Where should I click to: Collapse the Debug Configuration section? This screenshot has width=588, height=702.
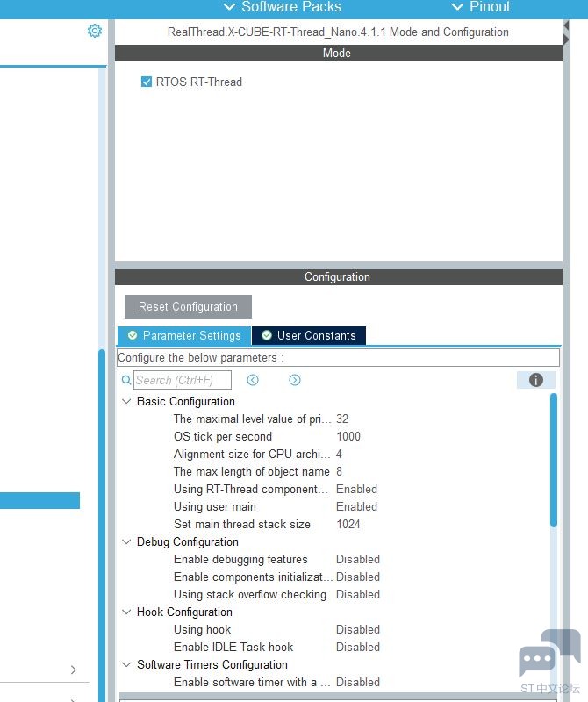pos(126,541)
